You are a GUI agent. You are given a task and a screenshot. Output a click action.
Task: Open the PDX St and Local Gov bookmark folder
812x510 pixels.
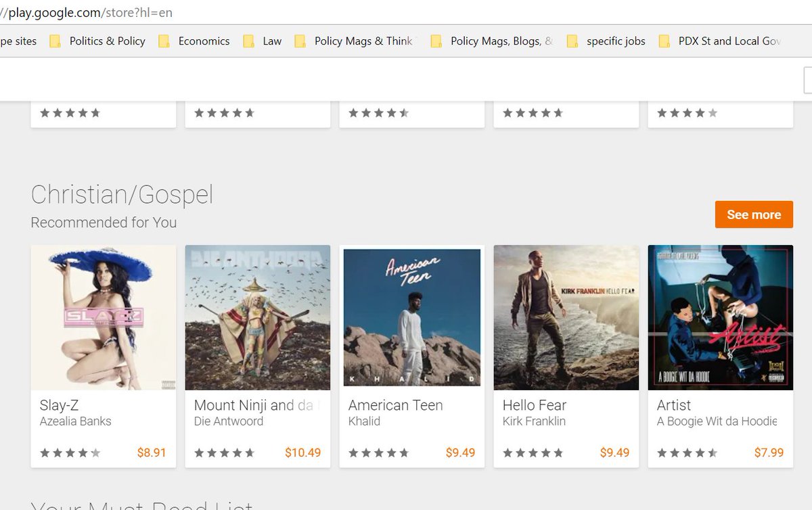pyautogui.click(x=720, y=41)
